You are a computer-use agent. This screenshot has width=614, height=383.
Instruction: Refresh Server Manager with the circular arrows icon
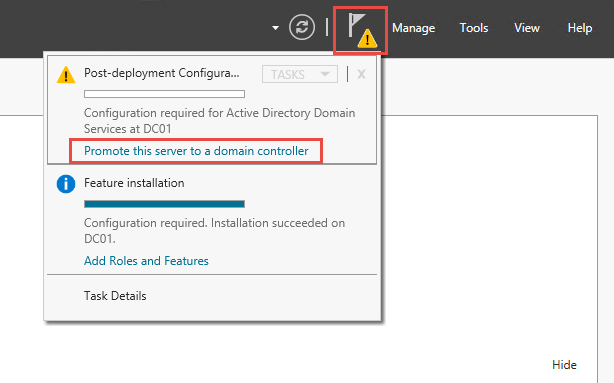tap(302, 27)
